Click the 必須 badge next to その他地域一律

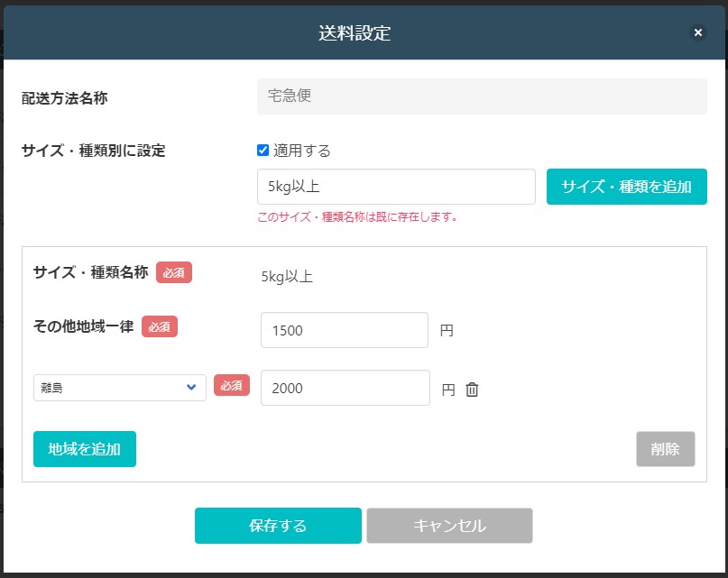click(160, 326)
